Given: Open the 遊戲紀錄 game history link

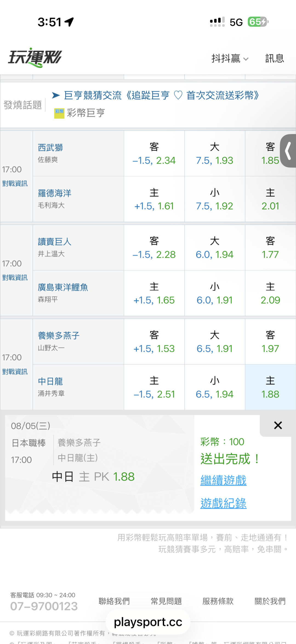Looking at the screenshot, I should [223, 503].
